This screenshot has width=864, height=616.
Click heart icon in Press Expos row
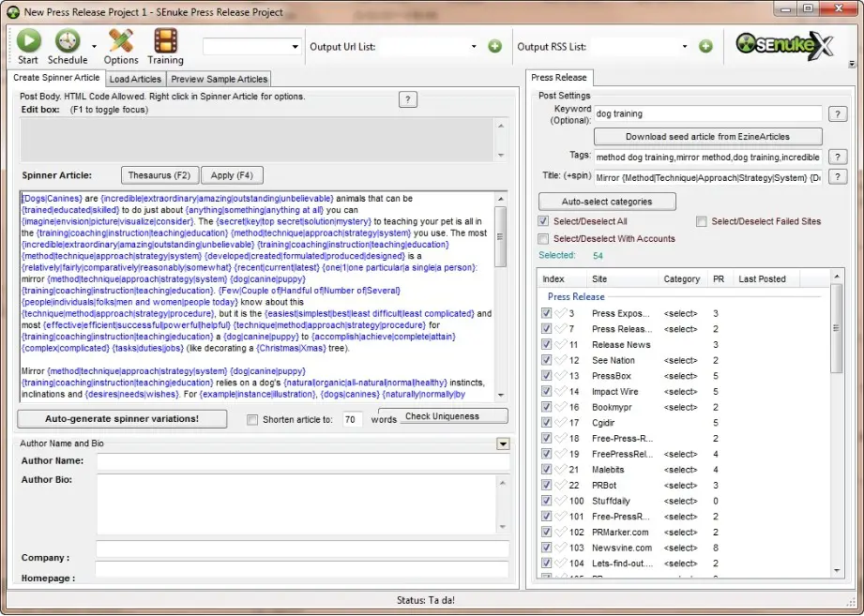click(560, 313)
